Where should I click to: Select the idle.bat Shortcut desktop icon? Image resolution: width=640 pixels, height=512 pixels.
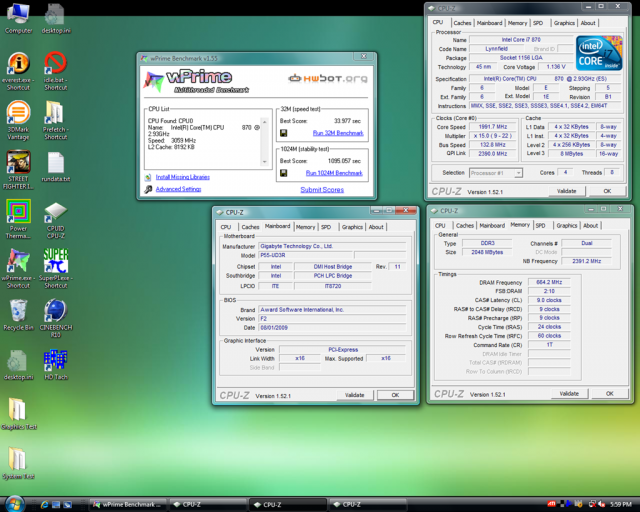click(x=56, y=71)
